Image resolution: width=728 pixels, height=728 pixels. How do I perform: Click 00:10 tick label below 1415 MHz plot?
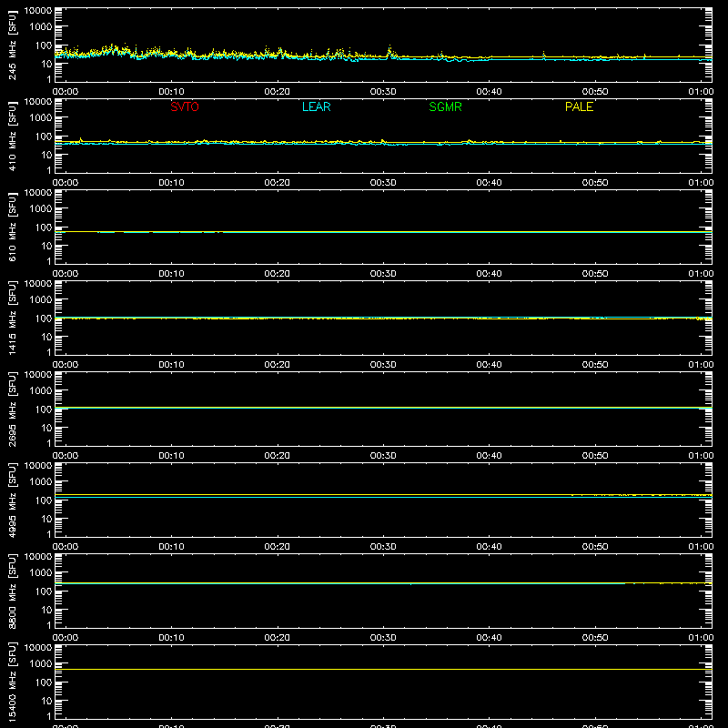click(x=171, y=365)
